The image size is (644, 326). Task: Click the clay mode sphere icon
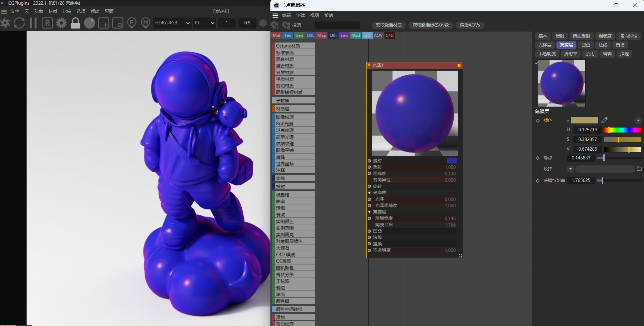click(x=89, y=23)
